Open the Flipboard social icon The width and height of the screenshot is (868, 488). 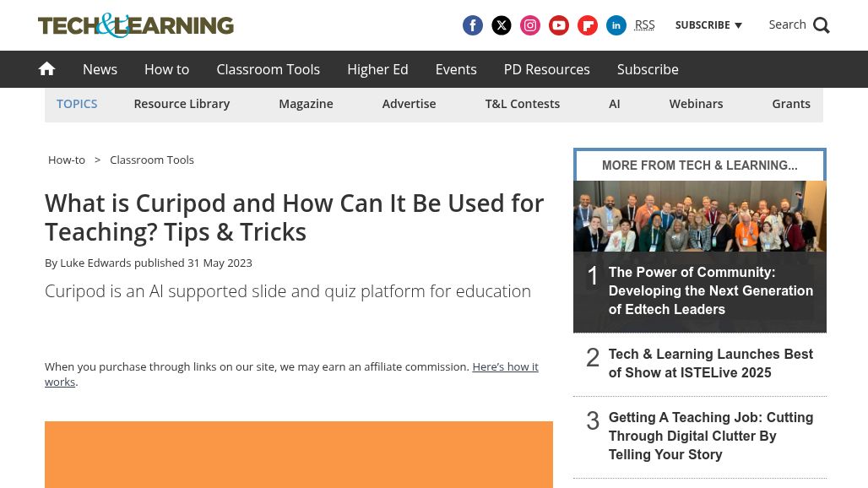click(x=588, y=25)
